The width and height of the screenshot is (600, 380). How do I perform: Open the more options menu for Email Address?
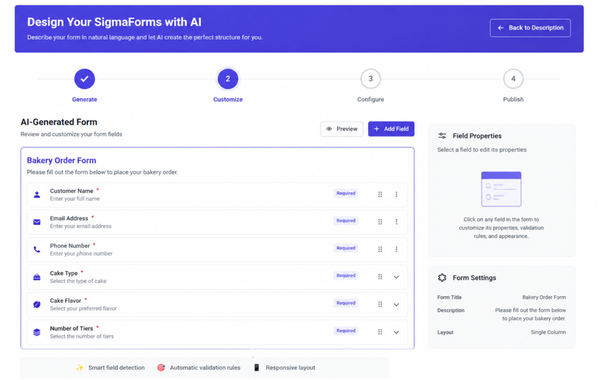click(396, 222)
